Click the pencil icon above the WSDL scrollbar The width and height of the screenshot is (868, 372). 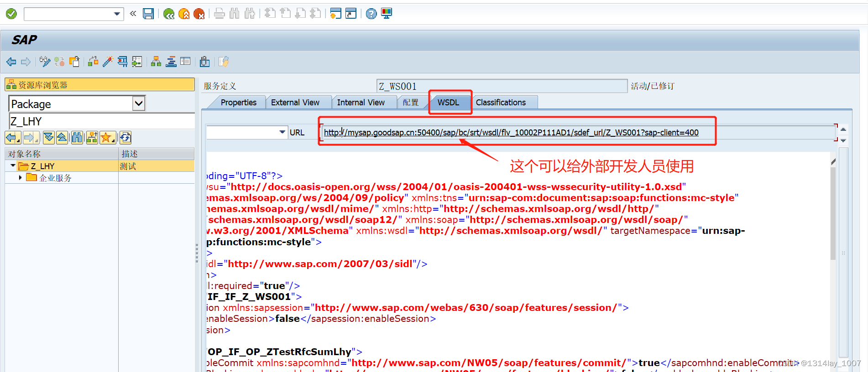833,161
